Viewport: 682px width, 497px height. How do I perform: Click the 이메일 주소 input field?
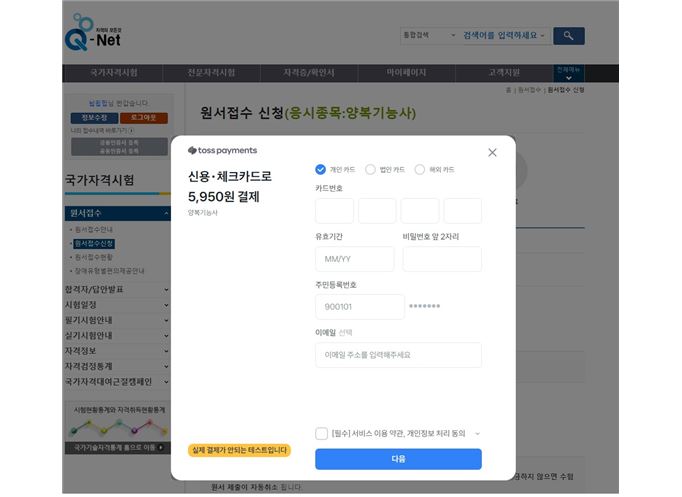[x=398, y=355]
